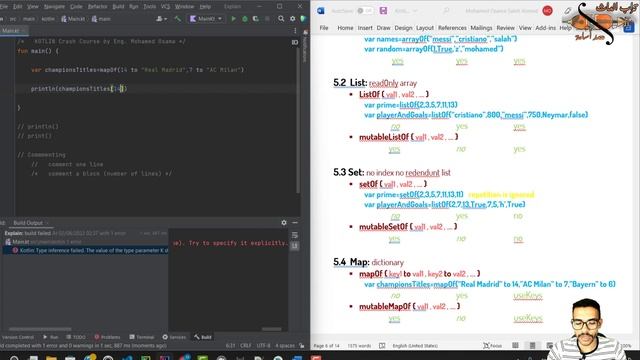Click the Main.kt breadcrumb in navigation bar
640x360 pixels.
73,19
